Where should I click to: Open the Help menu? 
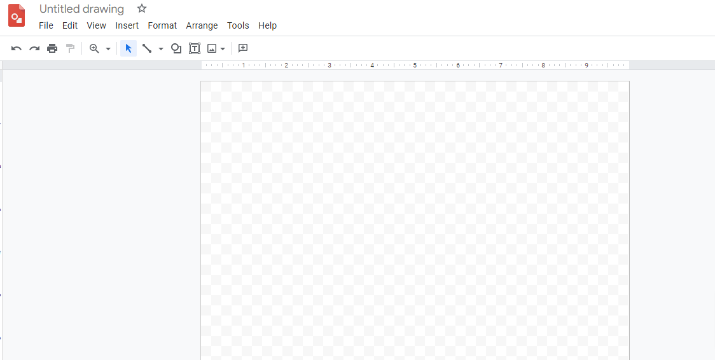(267, 26)
